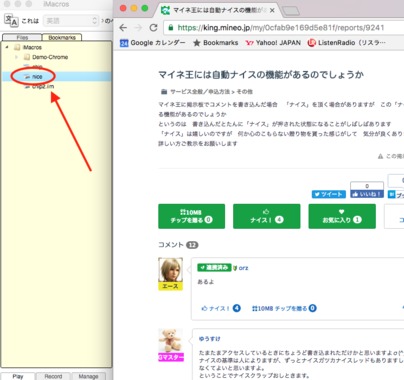Click the green お気に入り button
The image size is (404, 380).
point(342,216)
